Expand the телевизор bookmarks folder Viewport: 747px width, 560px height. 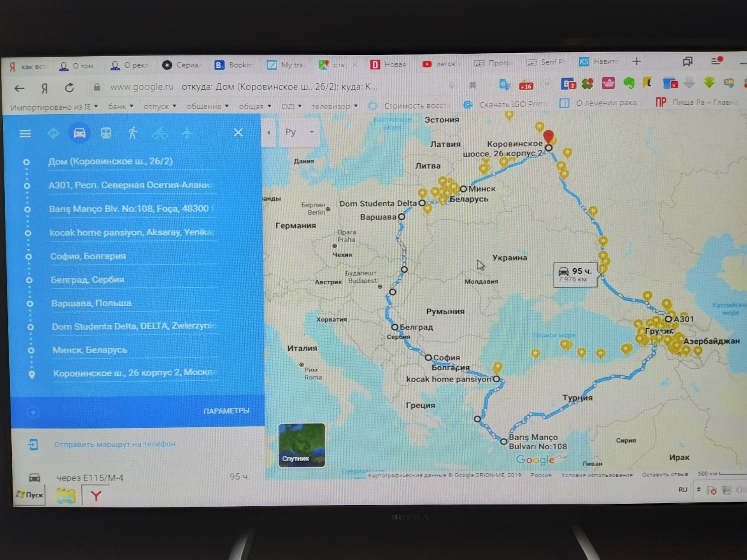[x=335, y=106]
